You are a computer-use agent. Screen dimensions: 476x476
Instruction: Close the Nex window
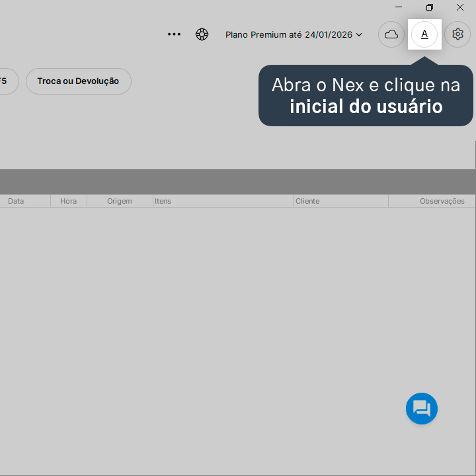click(x=460, y=7)
